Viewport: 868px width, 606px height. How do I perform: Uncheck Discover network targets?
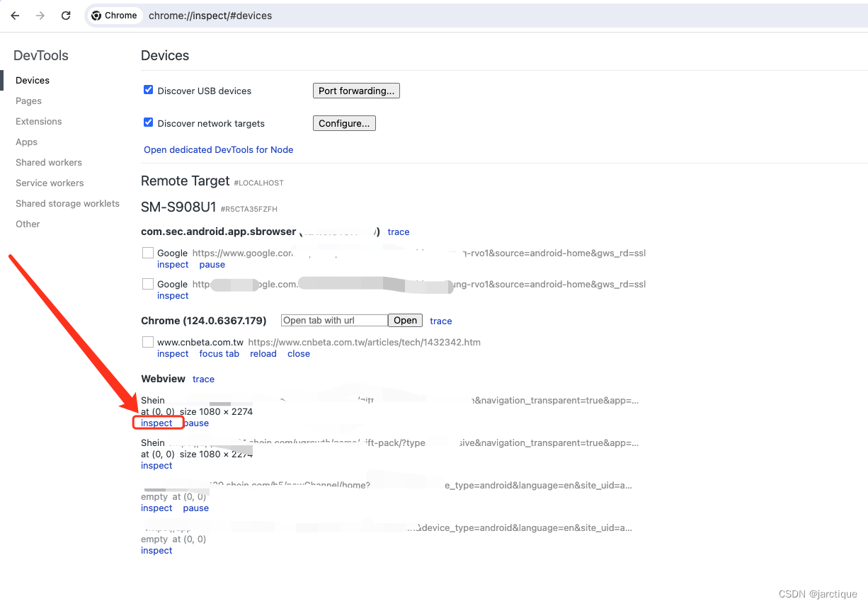148,122
